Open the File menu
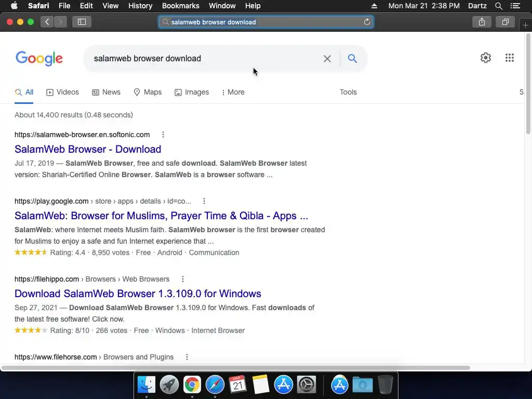This screenshot has width=532, height=399. pyautogui.click(x=64, y=6)
